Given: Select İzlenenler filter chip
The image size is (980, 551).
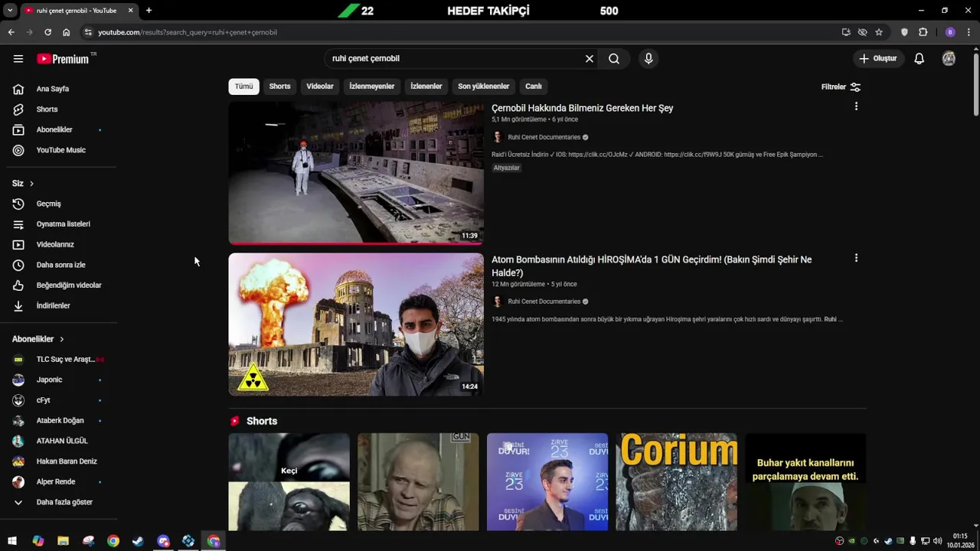Looking at the screenshot, I should tap(426, 86).
